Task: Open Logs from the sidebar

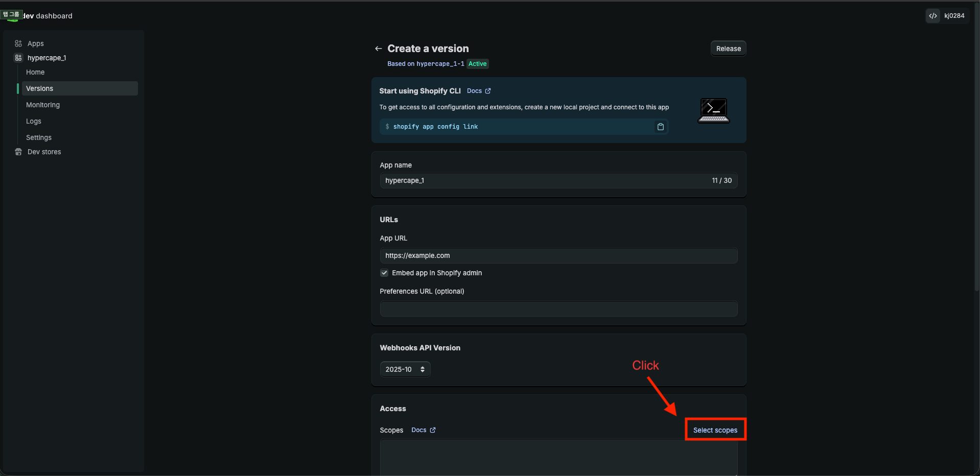Action: (33, 121)
